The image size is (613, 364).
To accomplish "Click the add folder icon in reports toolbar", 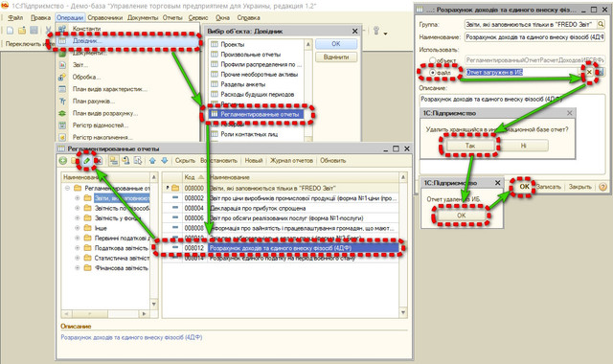I will (x=74, y=161).
